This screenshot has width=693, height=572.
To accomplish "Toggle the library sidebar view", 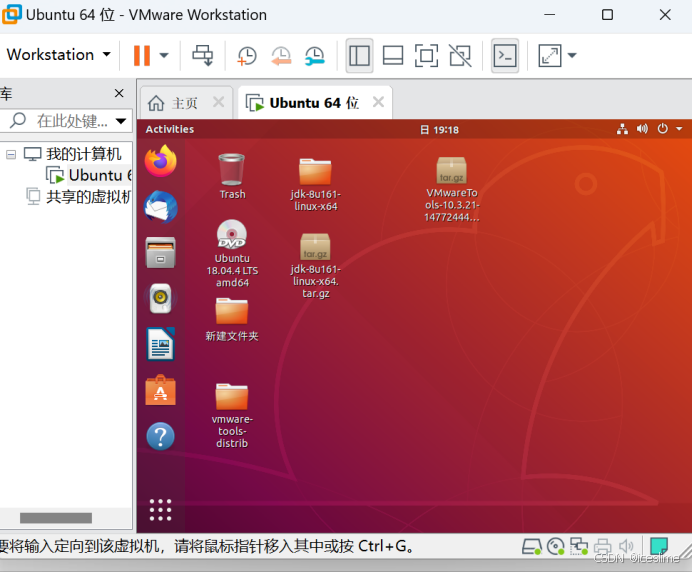I will tap(359, 56).
